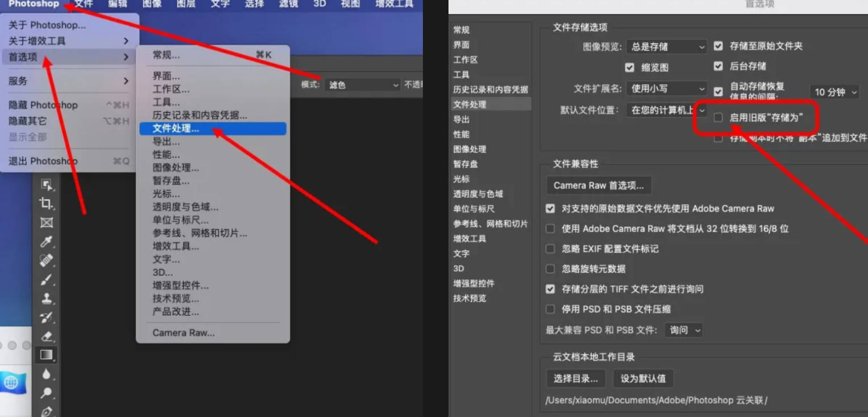Open the 编辑 menu in the menu bar
Viewport: 868px width, 417px height.
118,4
